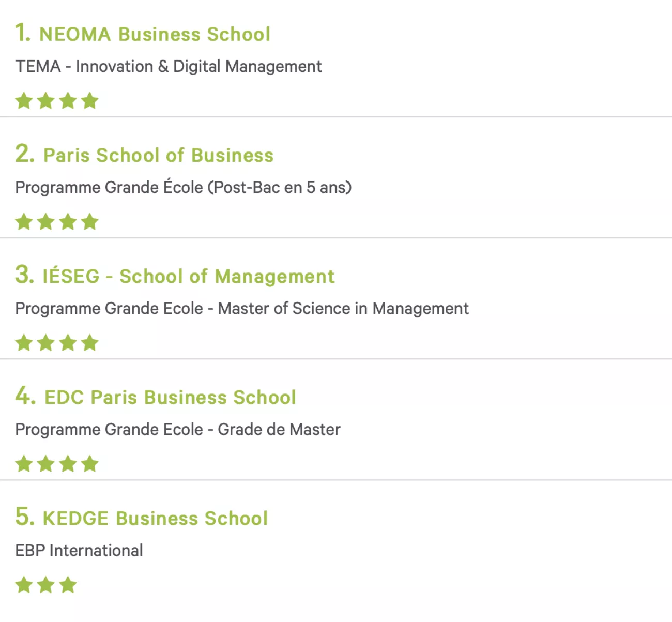
Task: Click the first star under NEOMA Business School
Action: tap(24, 100)
